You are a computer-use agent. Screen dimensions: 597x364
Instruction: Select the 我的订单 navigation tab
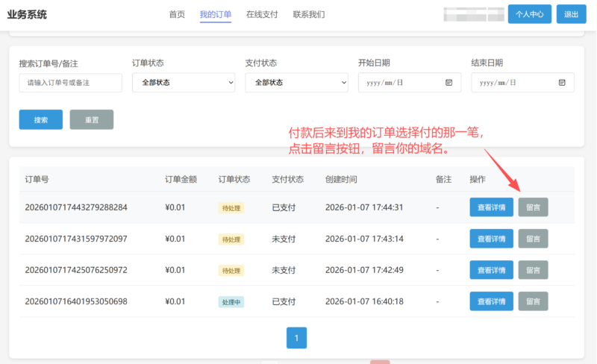coord(216,14)
